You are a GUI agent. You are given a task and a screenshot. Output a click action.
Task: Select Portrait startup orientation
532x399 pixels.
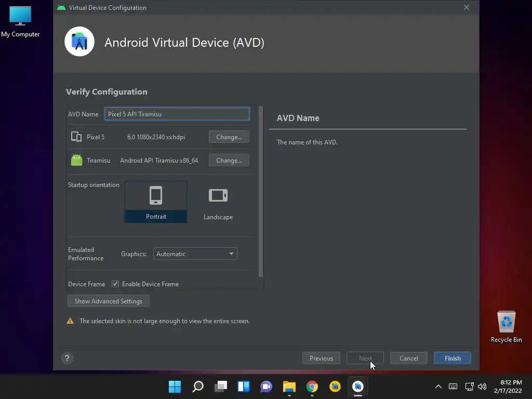click(x=156, y=202)
